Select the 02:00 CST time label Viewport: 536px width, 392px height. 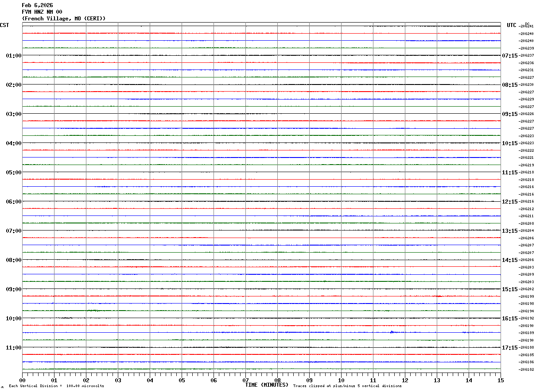tap(14, 85)
